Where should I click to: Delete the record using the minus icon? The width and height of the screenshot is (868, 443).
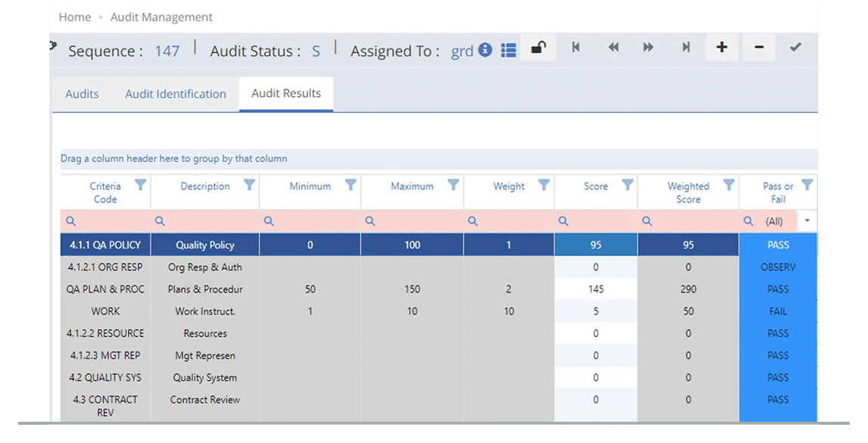pyautogui.click(x=758, y=47)
